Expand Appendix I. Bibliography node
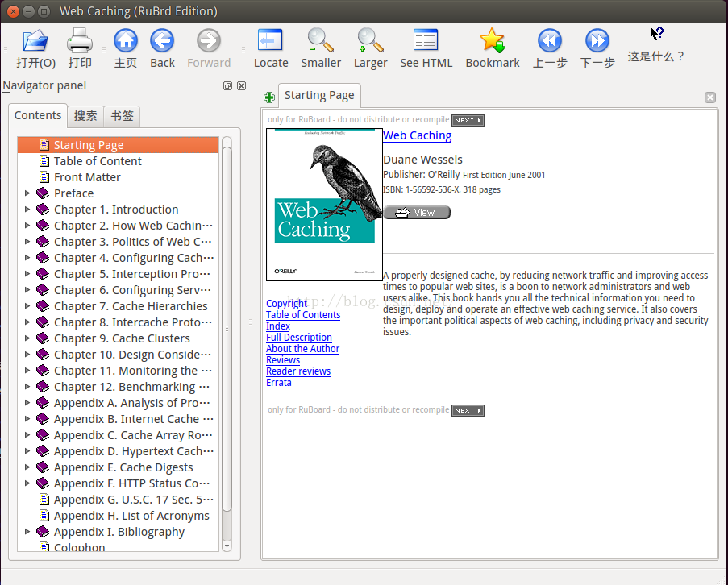728x585 pixels. click(x=27, y=532)
